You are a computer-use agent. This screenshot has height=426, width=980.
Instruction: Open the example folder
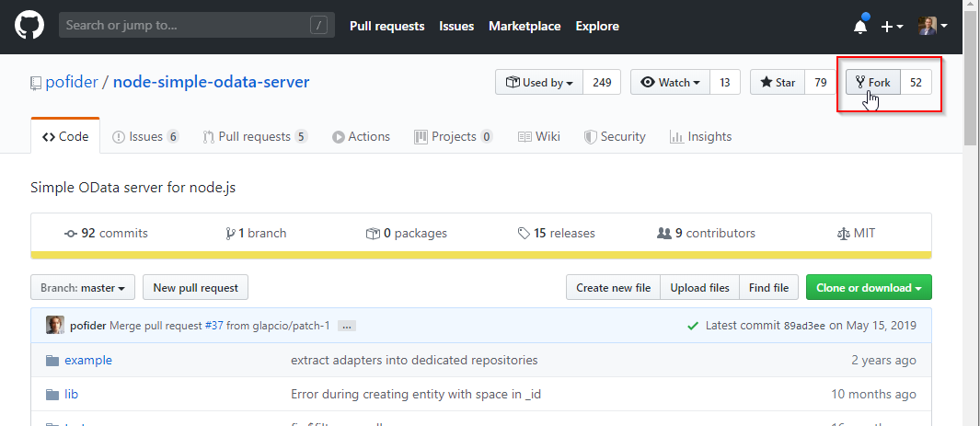point(88,361)
